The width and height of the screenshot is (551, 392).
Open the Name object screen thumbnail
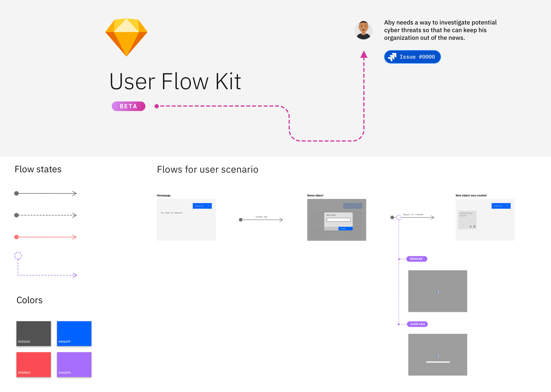click(x=337, y=220)
